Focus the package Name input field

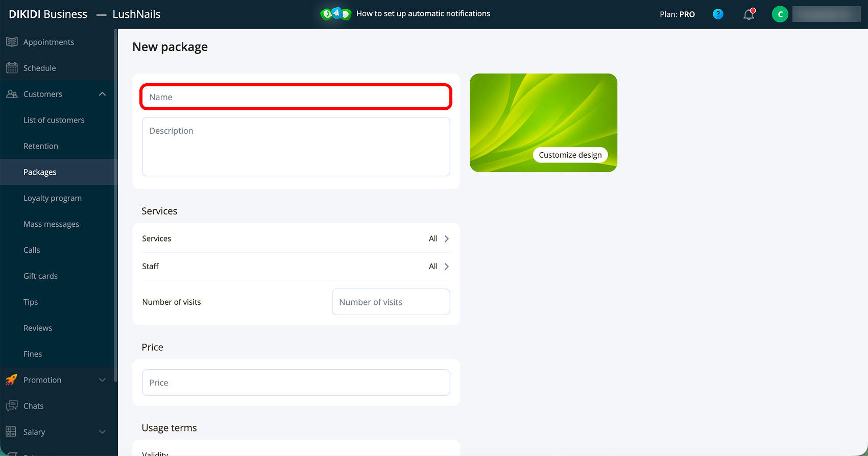coord(296,97)
